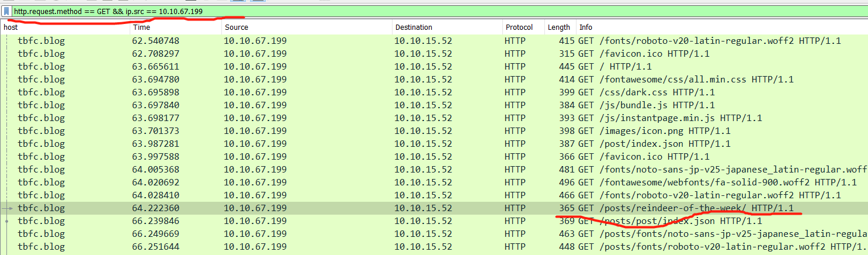Select the packet at time 64.020692
The height and width of the screenshot is (255, 868).
[x=155, y=182]
